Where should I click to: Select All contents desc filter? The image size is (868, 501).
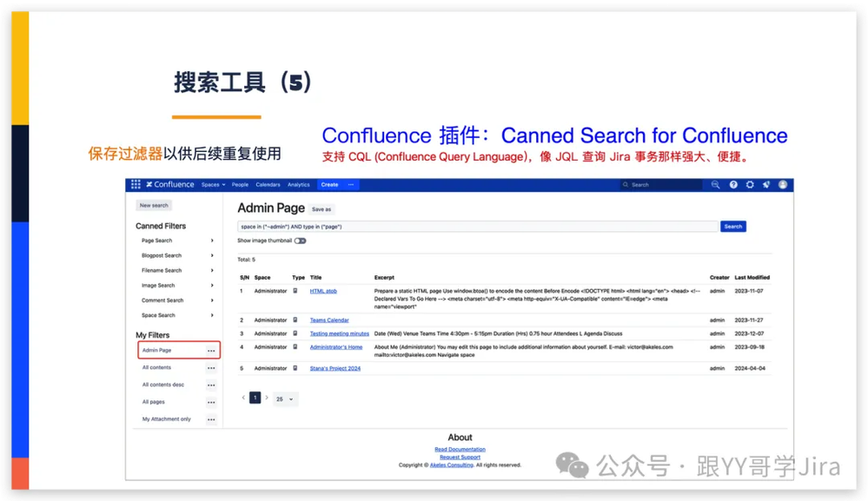[163, 385]
